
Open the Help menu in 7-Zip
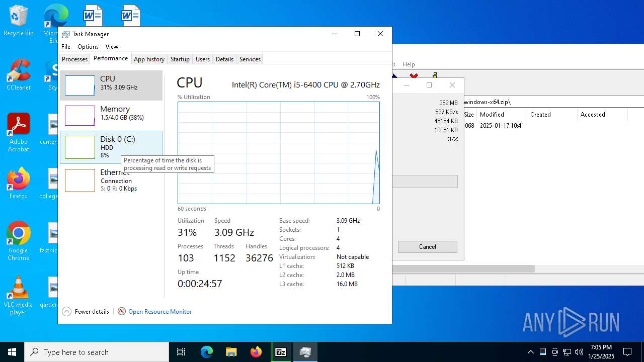click(x=409, y=64)
